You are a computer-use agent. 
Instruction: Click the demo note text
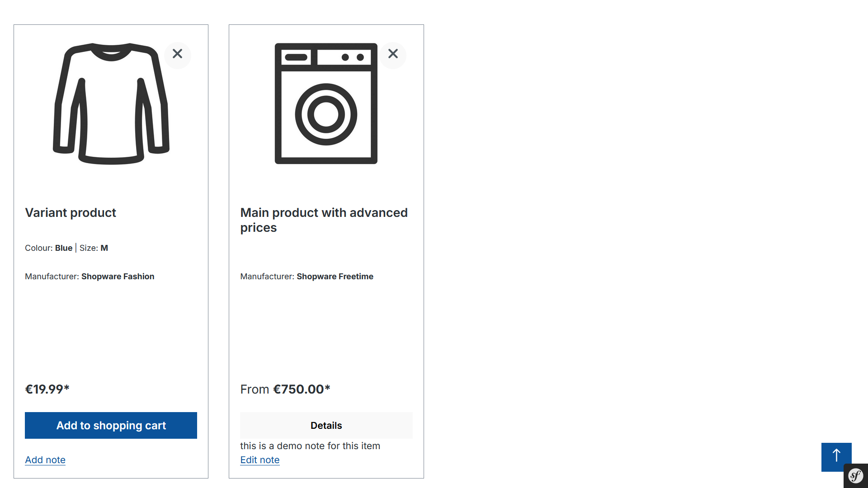click(310, 446)
